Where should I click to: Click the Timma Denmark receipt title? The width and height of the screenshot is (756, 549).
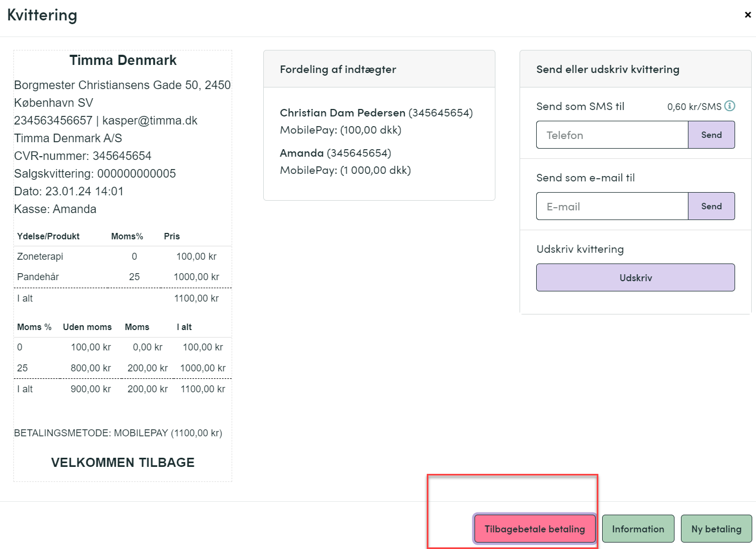coord(123,60)
